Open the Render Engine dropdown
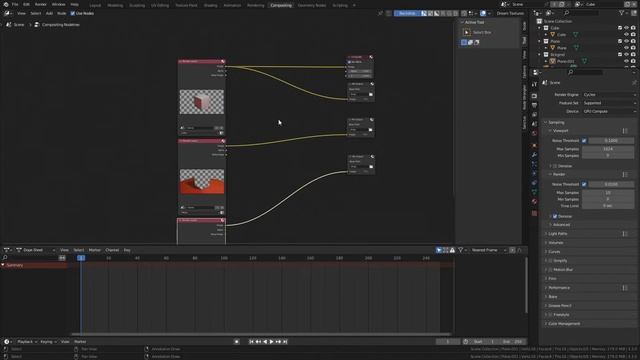 tap(609, 95)
